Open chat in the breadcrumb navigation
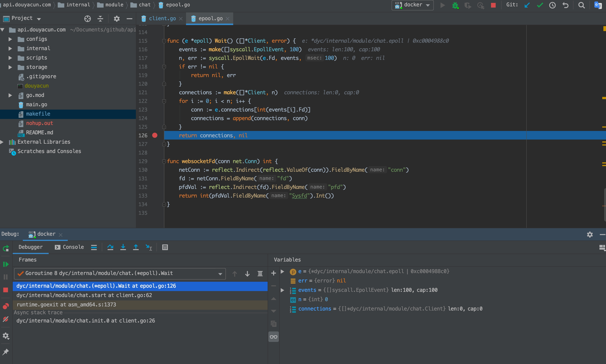606x364 pixels. tap(144, 4)
